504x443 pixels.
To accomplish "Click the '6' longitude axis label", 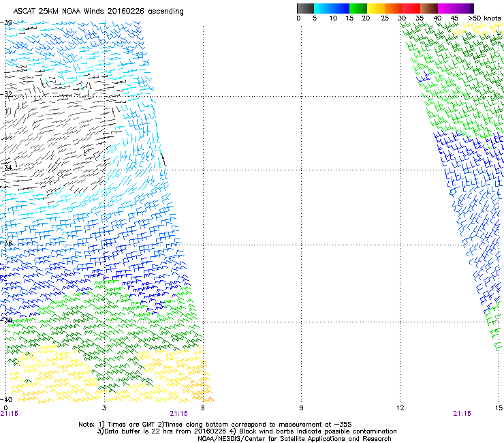I will (203, 408).
